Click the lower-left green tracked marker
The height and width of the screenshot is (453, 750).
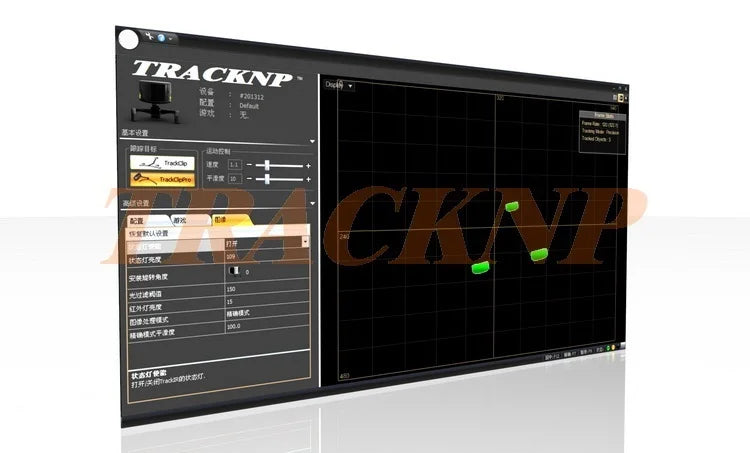(480, 268)
